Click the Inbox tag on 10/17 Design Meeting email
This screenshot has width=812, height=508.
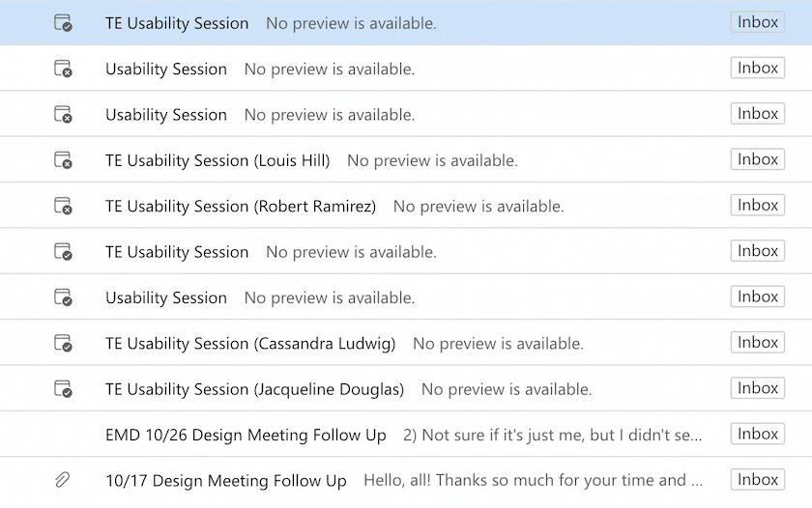[x=757, y=480]
